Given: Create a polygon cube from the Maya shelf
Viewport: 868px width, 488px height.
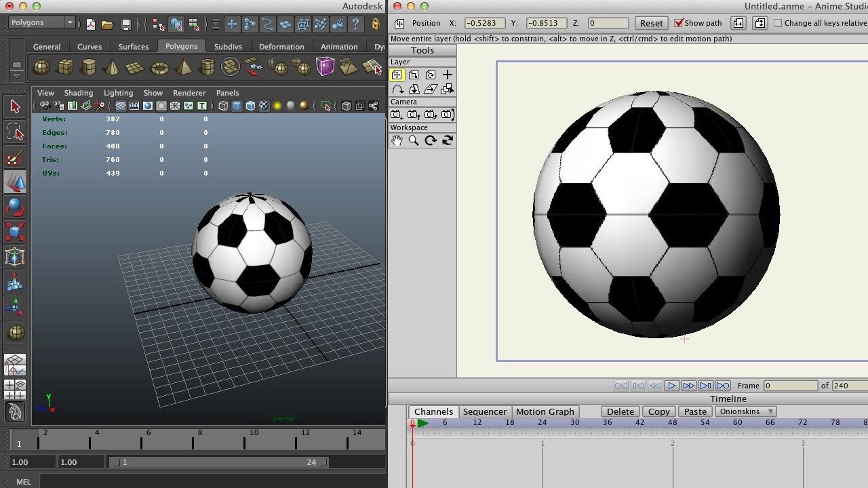Looking at the screenshot, I should 65,67.
